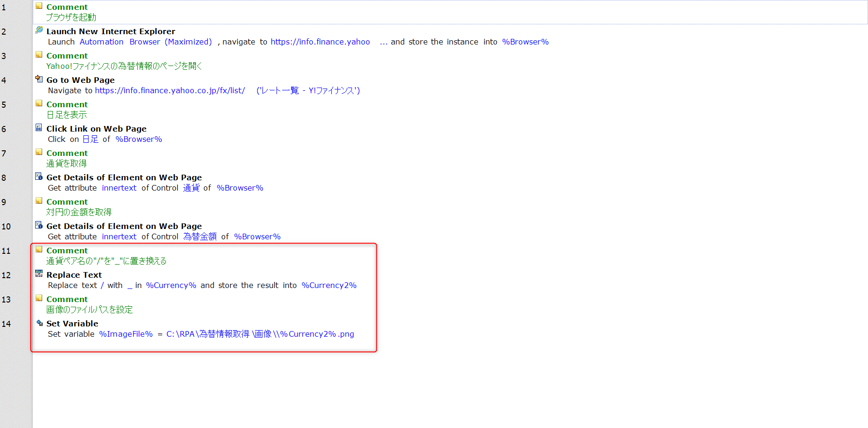Click the 日足 link parameter in line 6

[x=90, y=139]
